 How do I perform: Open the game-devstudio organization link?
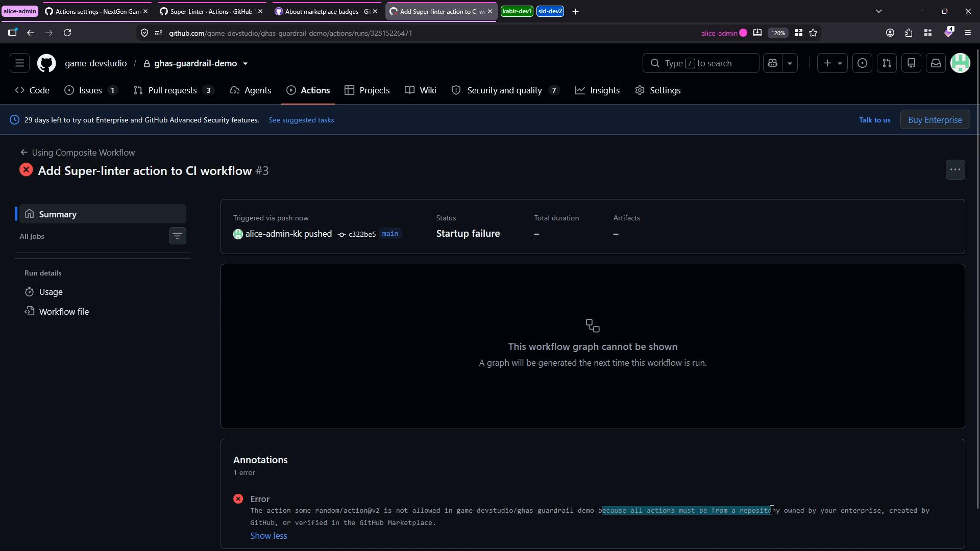tap(95, 63)
